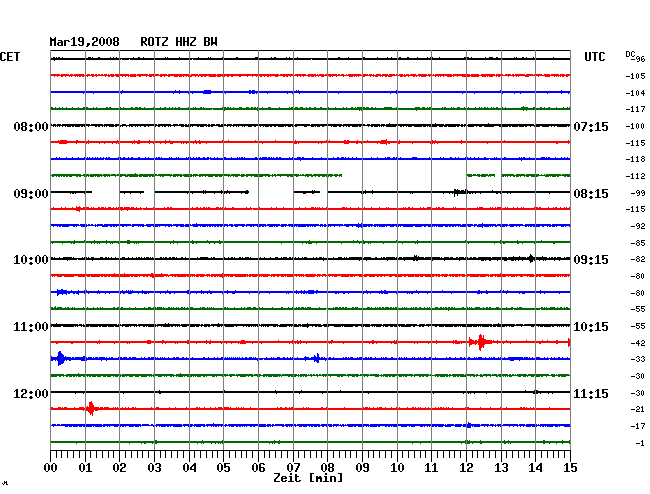650x494 pixels.
Task: Click the large red seismic burst near minute 12
Action: tap(480, 342)
